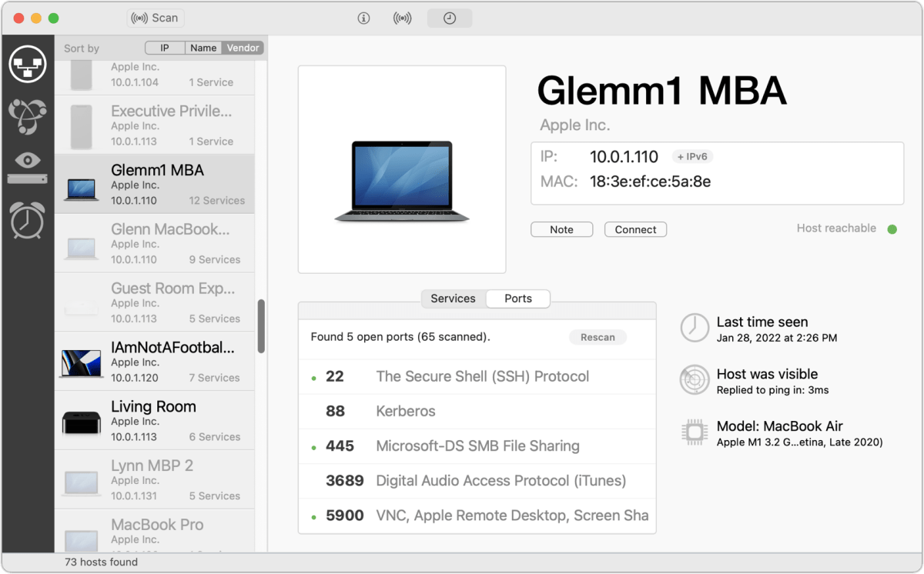The width and height of the screenshot is (924, 574).
Task: Select port 22 Secure Shell (SSH) row
Action: (477, 377)
